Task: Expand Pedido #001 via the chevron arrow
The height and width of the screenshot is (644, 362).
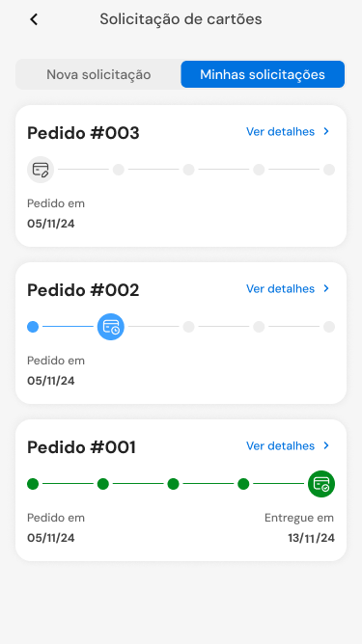Action: pyautogui.click(x=326, y=445)
